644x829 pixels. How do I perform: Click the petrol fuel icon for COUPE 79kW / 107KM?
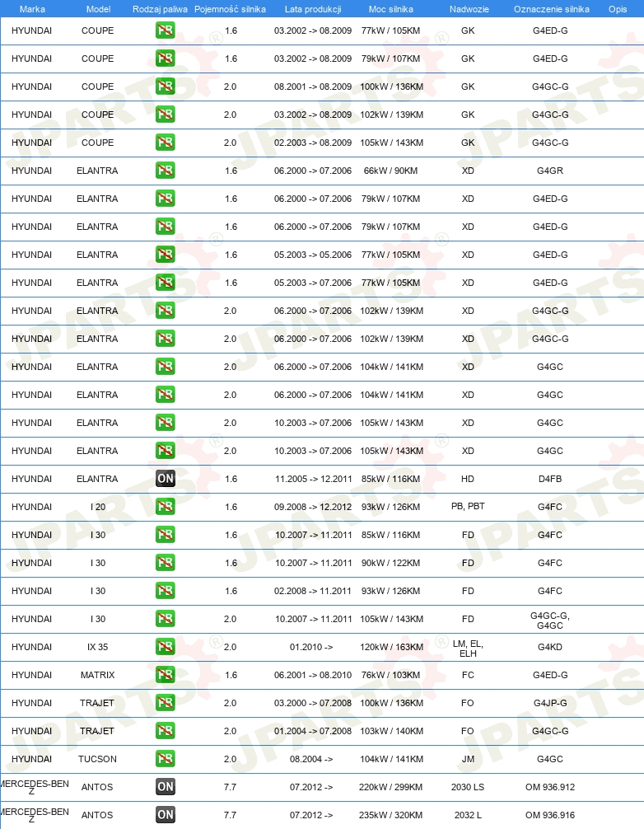pyautogui.click(x=166, y=59)
